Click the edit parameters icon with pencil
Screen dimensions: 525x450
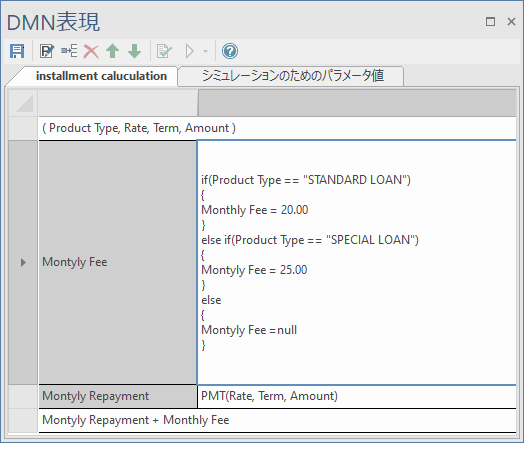tap(47, 51)
